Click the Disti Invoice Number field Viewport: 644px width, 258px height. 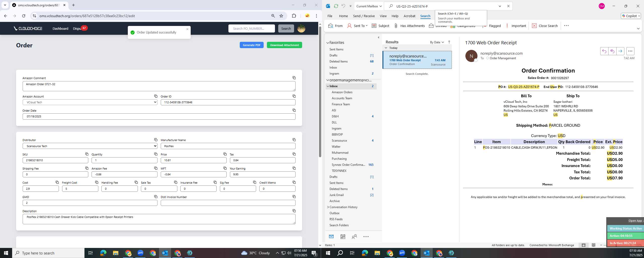pyautogui.click(x=228, y=203)
